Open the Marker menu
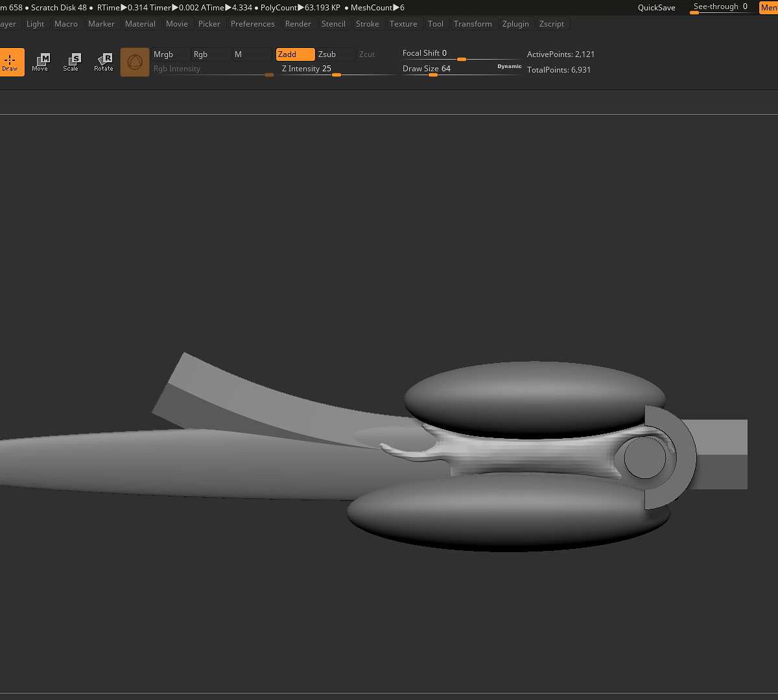 [102, 24]
